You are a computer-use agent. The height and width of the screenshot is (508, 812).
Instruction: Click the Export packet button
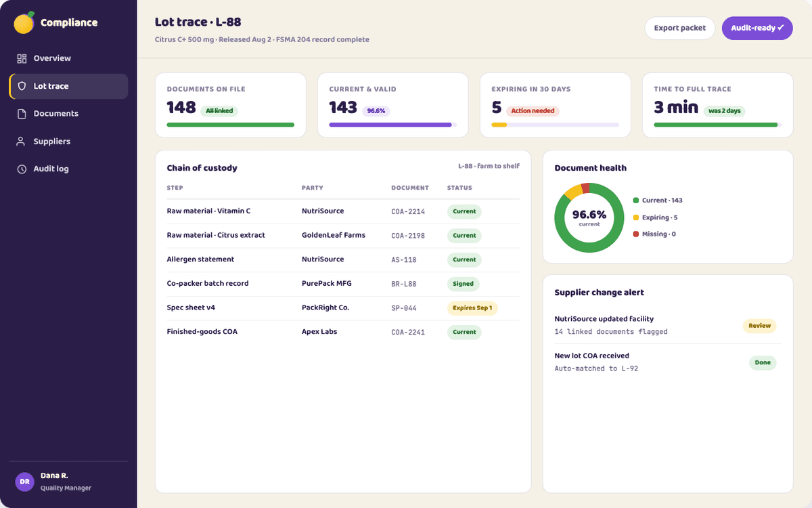click(679, 28)
